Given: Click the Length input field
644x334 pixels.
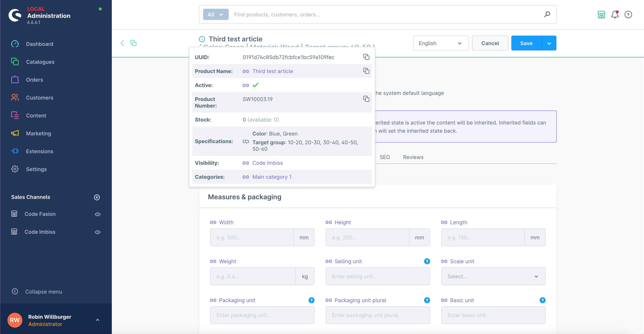Looking at the screenshot, I should pyautogui.click(x=483, y=237).
